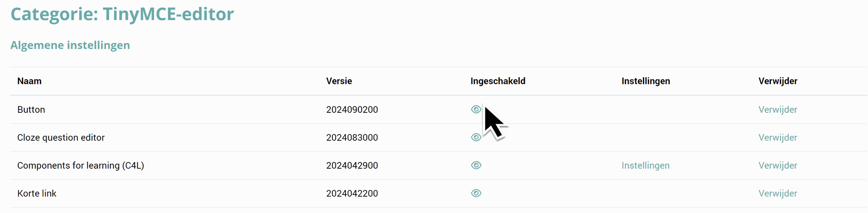Click the Button plugin name

pyautogui.click(x=31, y=110)
